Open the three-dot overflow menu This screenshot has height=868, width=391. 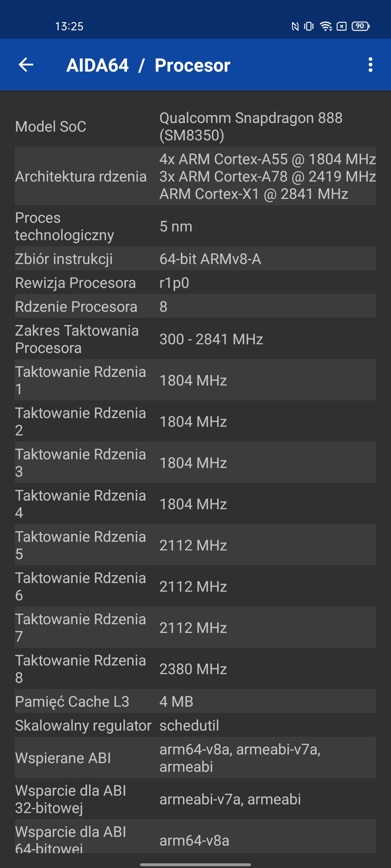pyautogui.click(x=370, y=65)
